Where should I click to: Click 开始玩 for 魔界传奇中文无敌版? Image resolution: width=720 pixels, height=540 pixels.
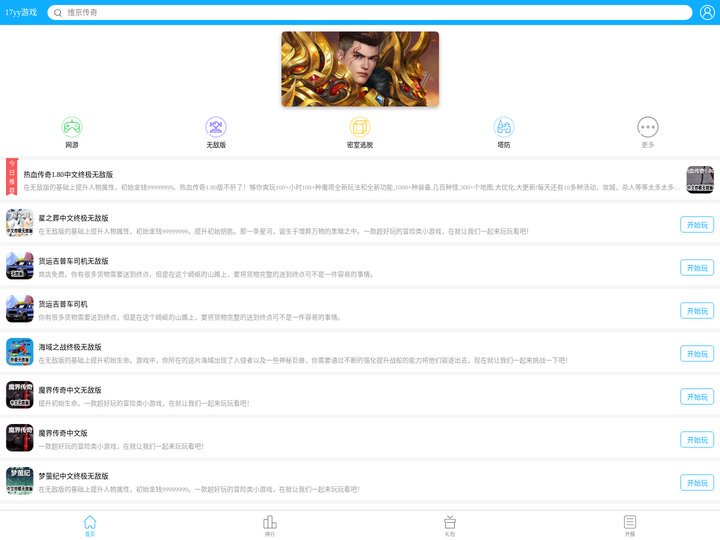click(697, 397)
